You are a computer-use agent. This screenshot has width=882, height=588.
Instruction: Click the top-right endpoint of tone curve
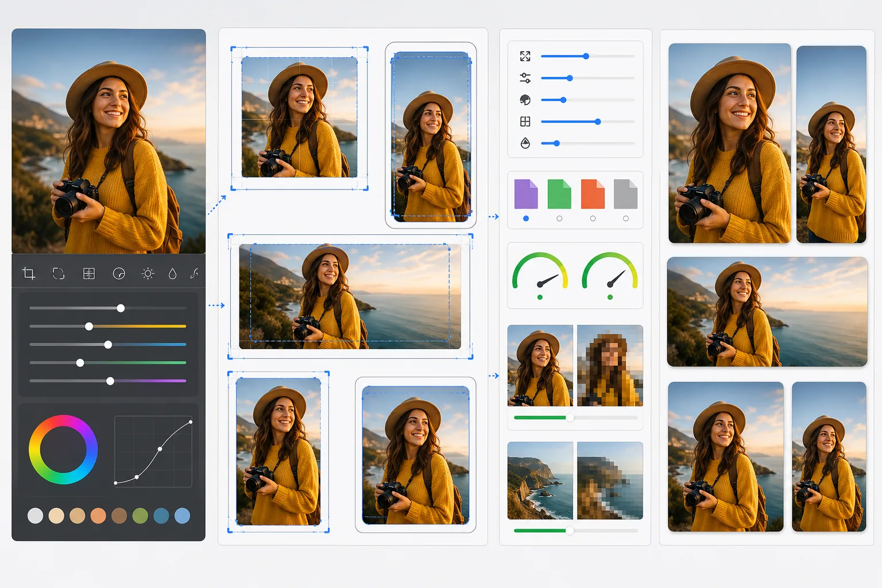click(191, 422)
